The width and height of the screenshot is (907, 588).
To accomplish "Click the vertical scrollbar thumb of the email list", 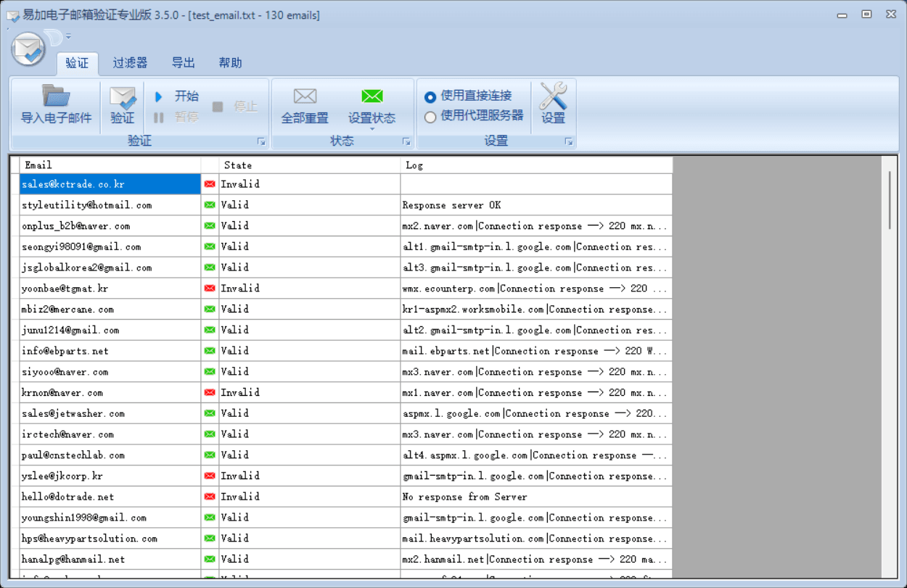I will tap(890, 201).
